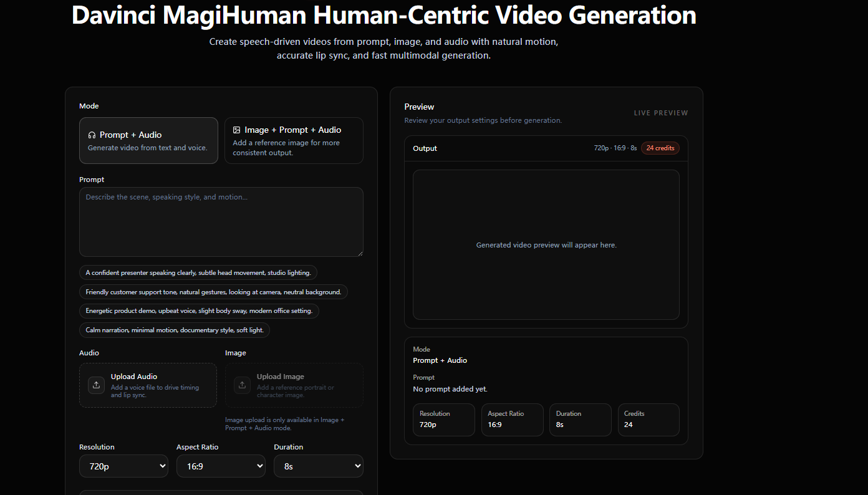Click the Prompt label above the prompt box
Image resolution: width=868 pixels, height=495 pixels.
[92, 180]
